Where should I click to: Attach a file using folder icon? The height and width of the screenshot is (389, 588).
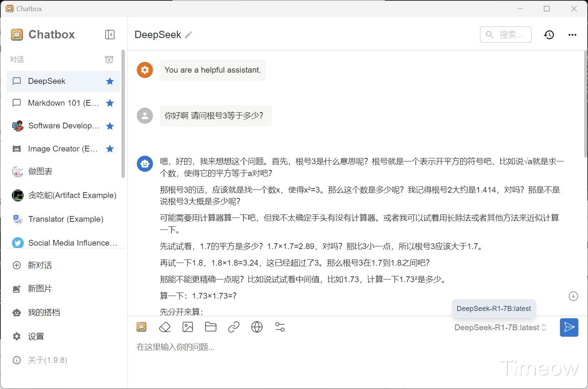[x=211, y=327]
